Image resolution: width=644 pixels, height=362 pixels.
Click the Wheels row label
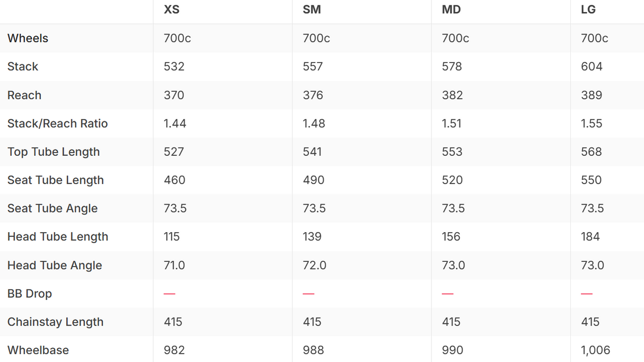pyautogui.click(x=28, y=38)
